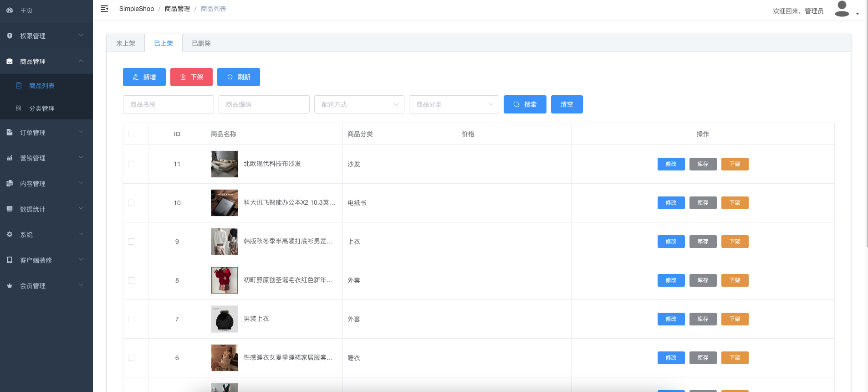Image resolution: width=868 pixels, height=392 pixels.
Task: Click the list icon beside 商品列表
Action: [x=19, y=85]
